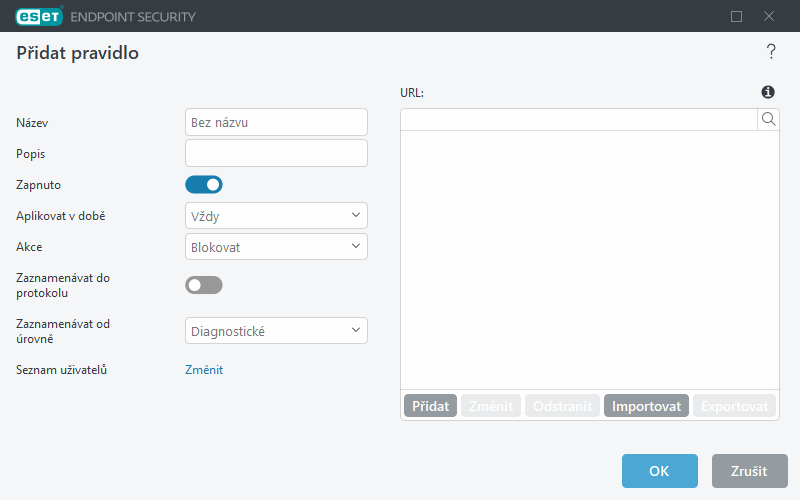Expand the Zaznamenávat od úrovně dropdown

tap(276, 331)
